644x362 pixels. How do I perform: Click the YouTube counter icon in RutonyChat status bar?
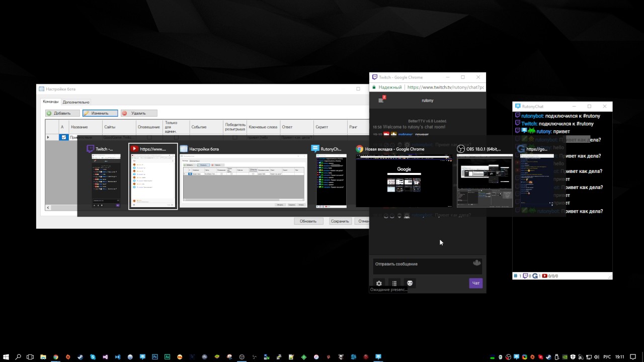pyautogui.click(x=545, y=276)
